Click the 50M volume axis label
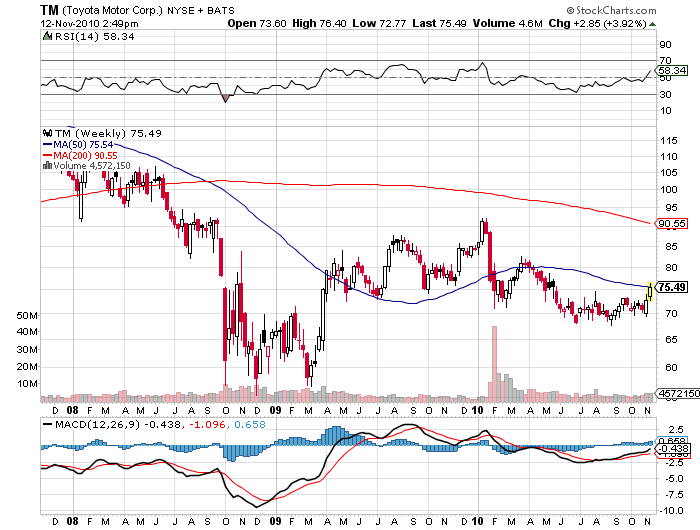 click(27, 316)
